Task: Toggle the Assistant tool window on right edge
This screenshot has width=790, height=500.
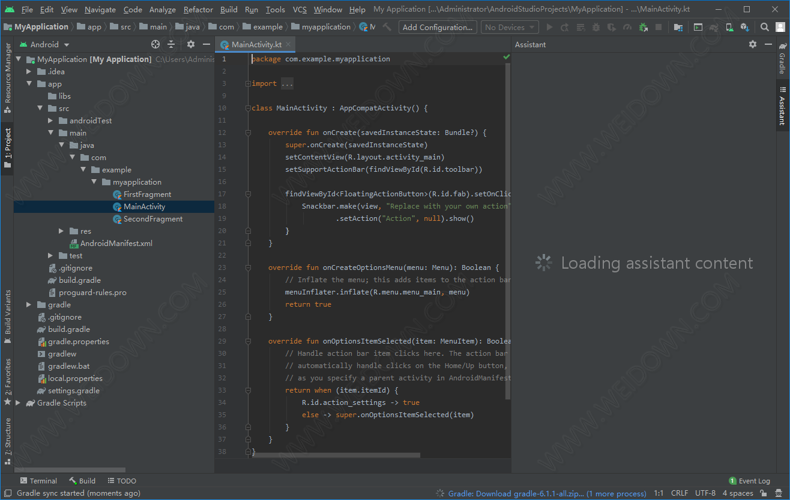Action: tap(782, 106)
